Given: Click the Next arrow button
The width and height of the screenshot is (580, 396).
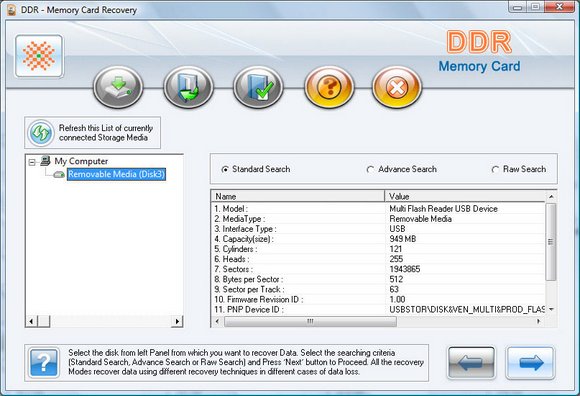Looking at the screenshot, I should [530, 363].
